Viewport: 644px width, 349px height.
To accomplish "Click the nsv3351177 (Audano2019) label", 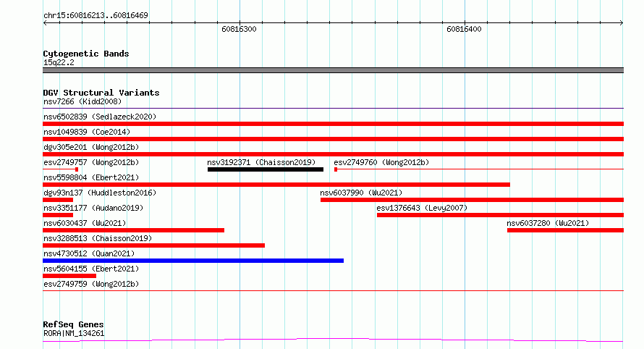I will (93, 209).
